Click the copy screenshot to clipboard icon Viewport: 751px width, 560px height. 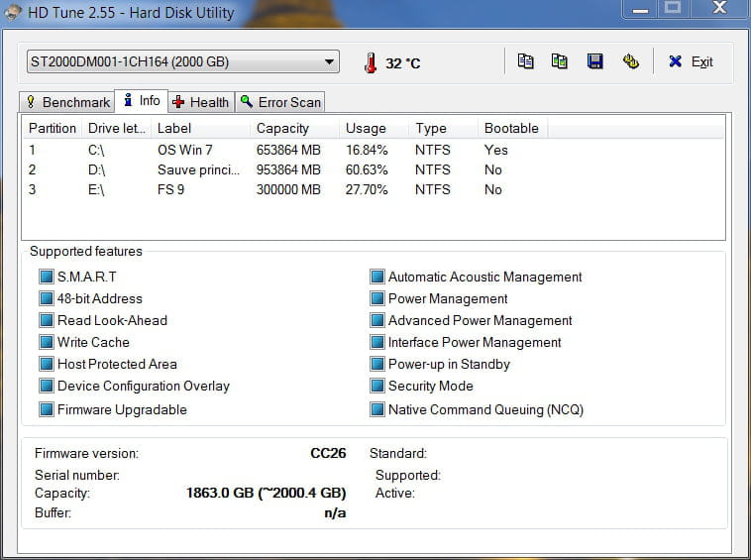click(x=560, y=61)
